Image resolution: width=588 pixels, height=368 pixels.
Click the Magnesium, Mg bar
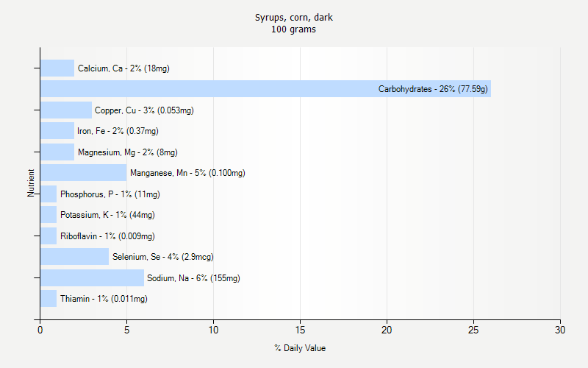(x=57, y=152)
